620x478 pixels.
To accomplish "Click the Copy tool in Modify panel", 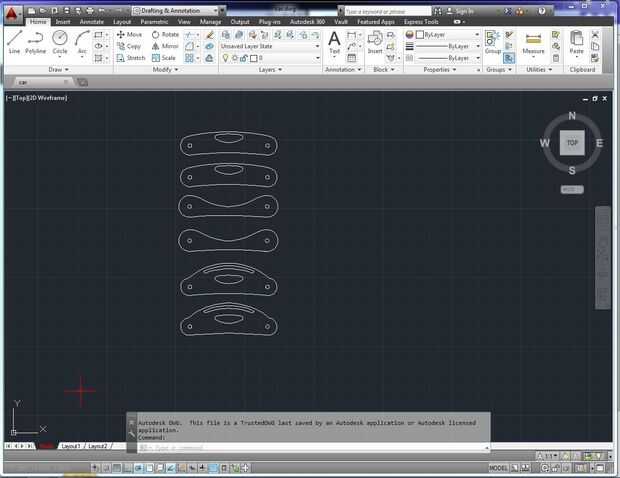I will tap(129, 46).
